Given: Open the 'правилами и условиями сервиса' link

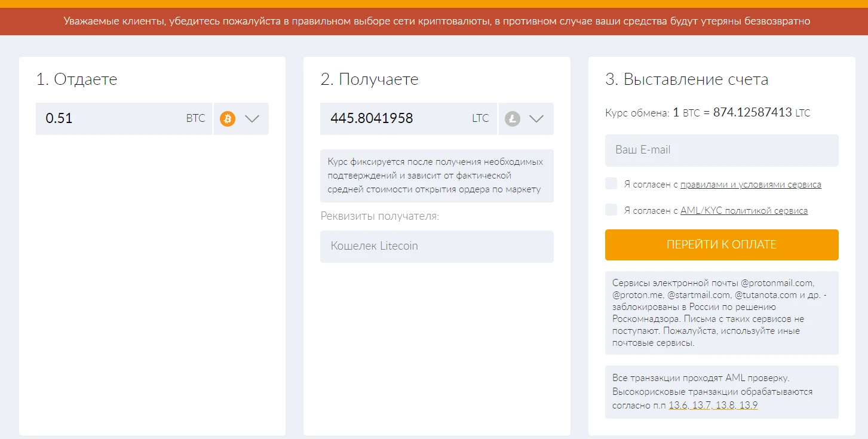Looking at the screenshot, I should pos(751,185).
